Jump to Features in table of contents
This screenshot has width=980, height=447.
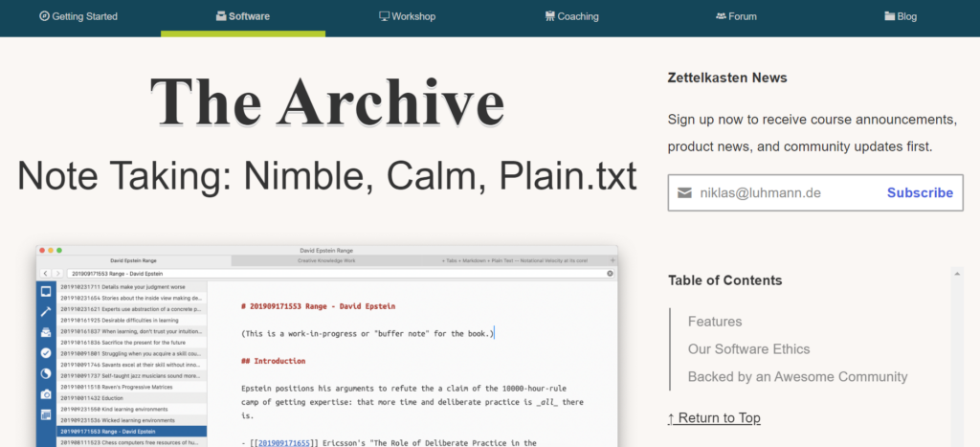[715, 322]
